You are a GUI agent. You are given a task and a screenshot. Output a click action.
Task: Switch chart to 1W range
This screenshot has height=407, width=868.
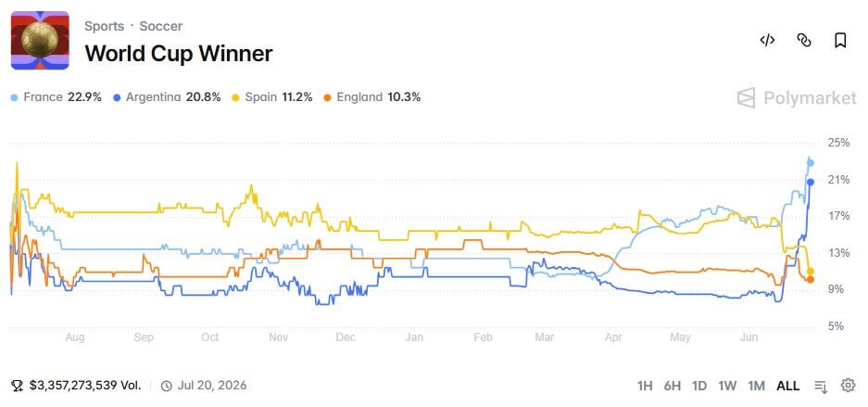coord(727,386)
